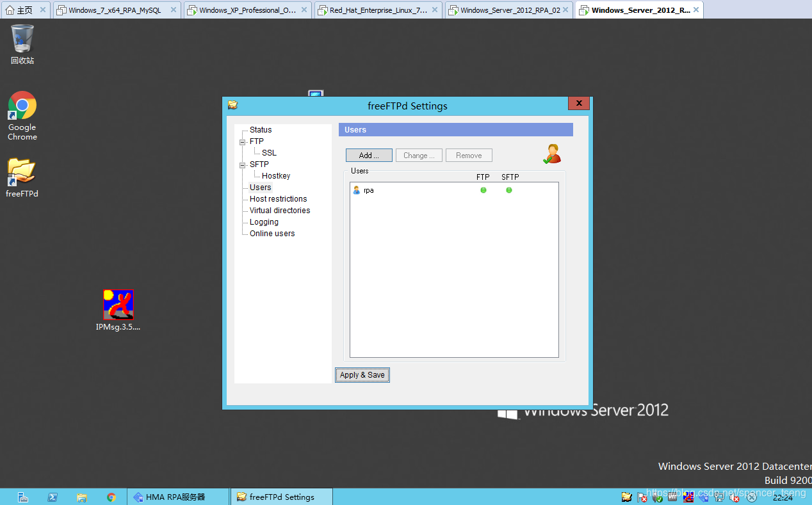Close the Windows_XP_Professional tab
This screenshot has height=505, width=812.
(304, 10)
